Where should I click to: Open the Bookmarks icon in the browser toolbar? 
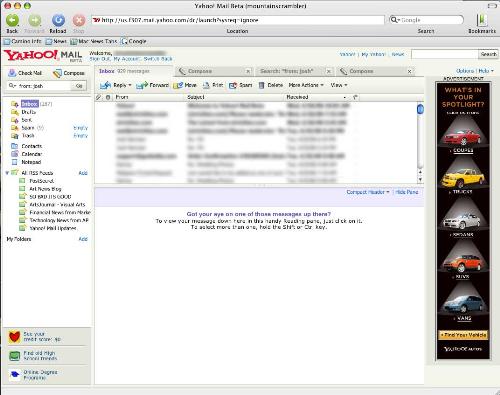click(x=482, y=20)
